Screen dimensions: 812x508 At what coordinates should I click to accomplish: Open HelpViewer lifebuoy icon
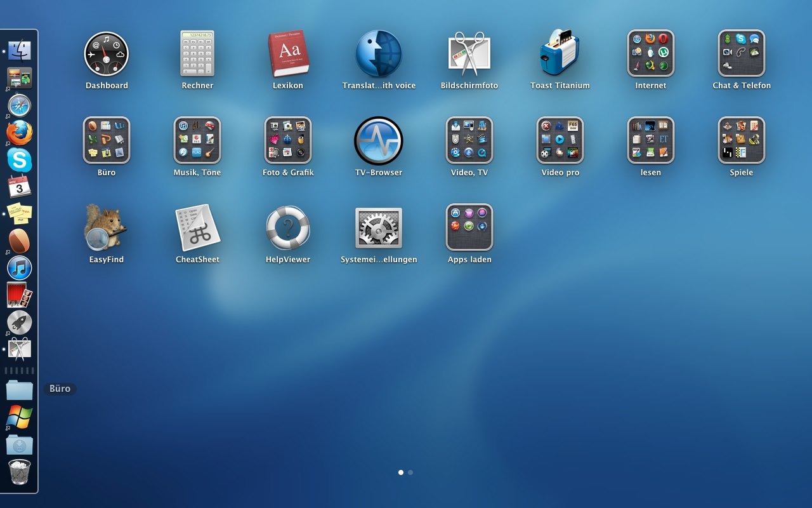[x=288, y=227]
